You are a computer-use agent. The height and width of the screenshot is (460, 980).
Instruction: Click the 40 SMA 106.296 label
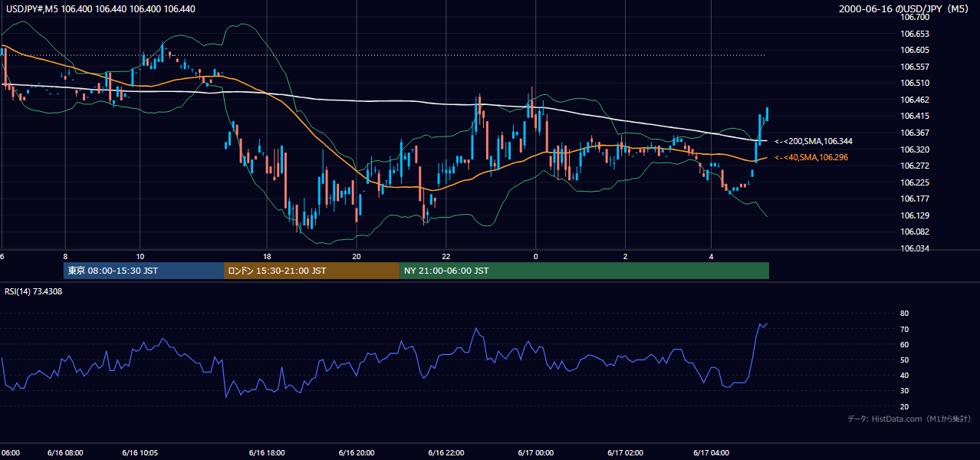(x=811, y=157)
